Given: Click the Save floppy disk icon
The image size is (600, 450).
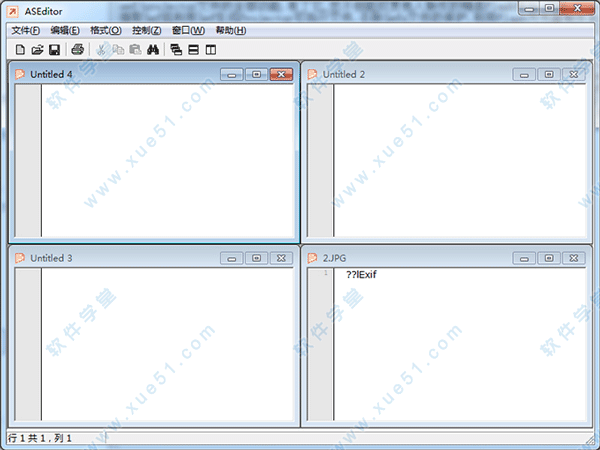Looking at the screenshot, I should [x=54, y=49].
